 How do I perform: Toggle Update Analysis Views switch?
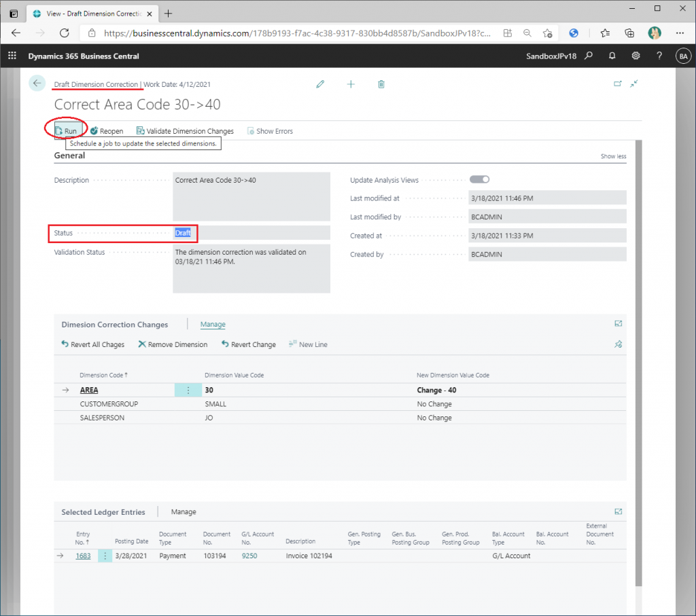pyautogui.click(x=479, y=179)
